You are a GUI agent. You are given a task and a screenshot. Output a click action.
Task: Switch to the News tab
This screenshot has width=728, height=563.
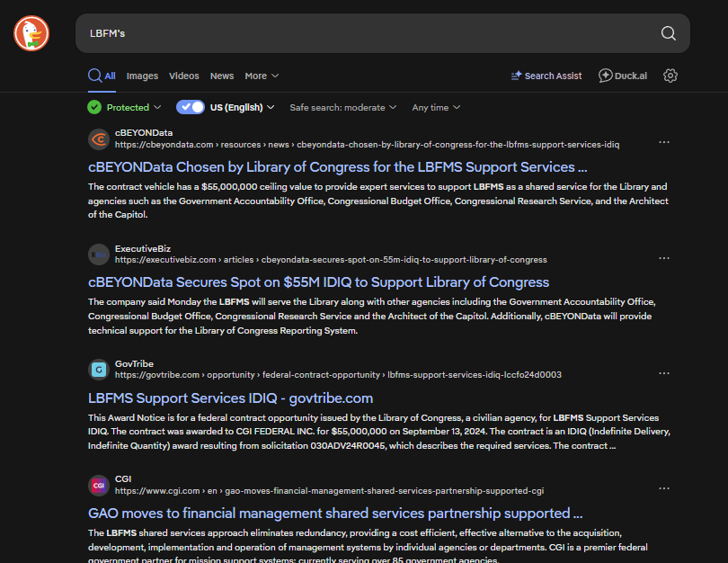point(222,76)
